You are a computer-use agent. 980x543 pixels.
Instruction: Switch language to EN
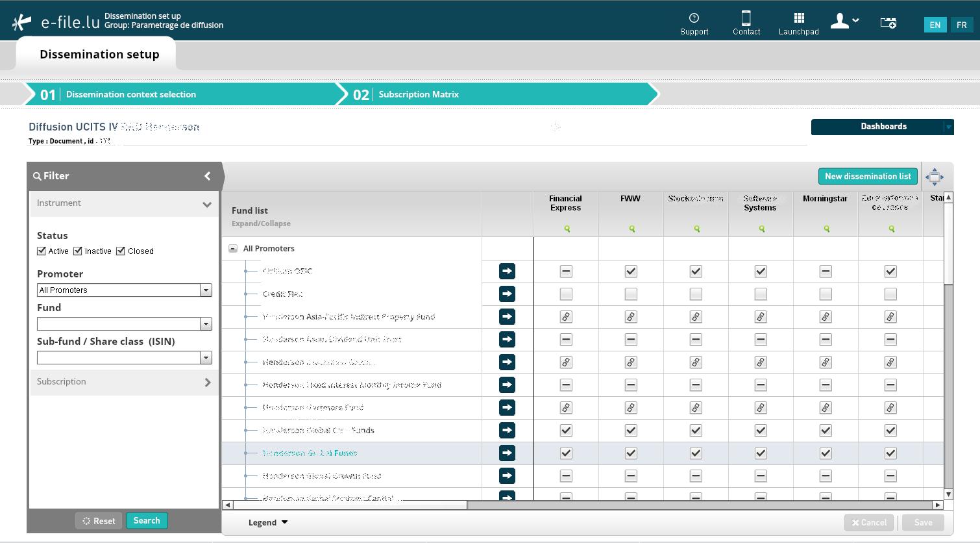pyautogui.click(x=935, y=25)
